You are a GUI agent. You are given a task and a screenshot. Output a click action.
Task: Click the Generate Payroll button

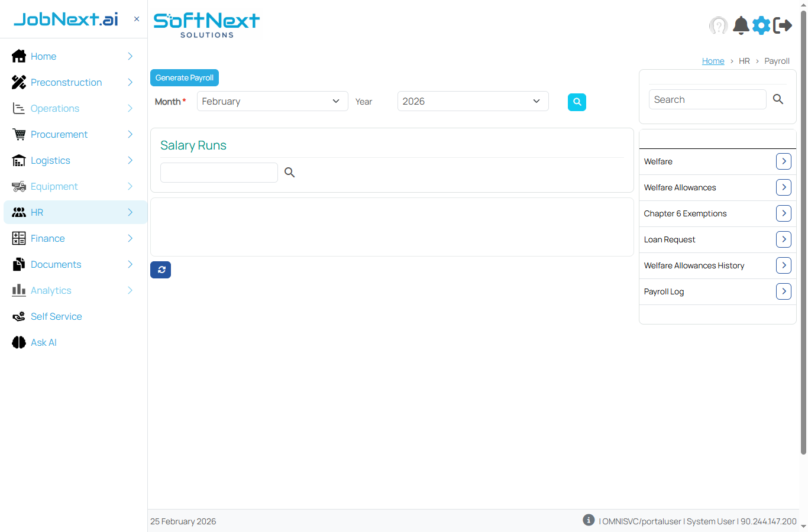click(x=184, y=77)
